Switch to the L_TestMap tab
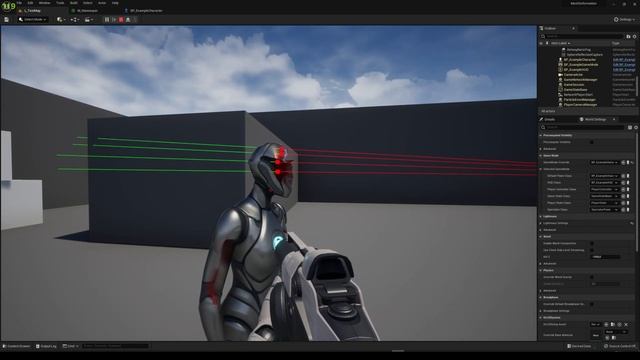The image size is (640, 360). [32, 11]
